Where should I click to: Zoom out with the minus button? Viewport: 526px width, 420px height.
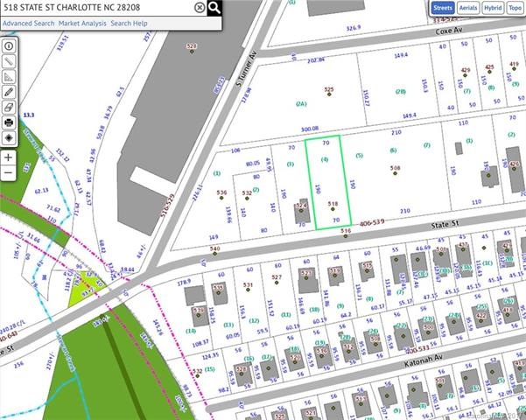(9, 173)
